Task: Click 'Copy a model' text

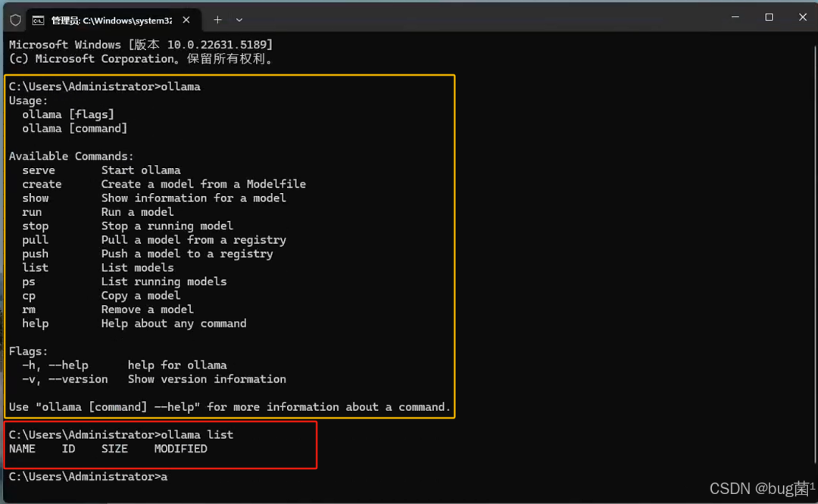Action: click(x=141, y=296)
